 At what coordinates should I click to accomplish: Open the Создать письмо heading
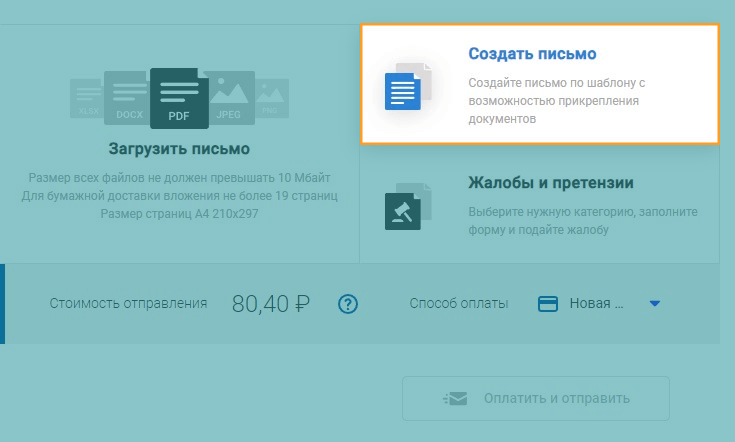532,54
